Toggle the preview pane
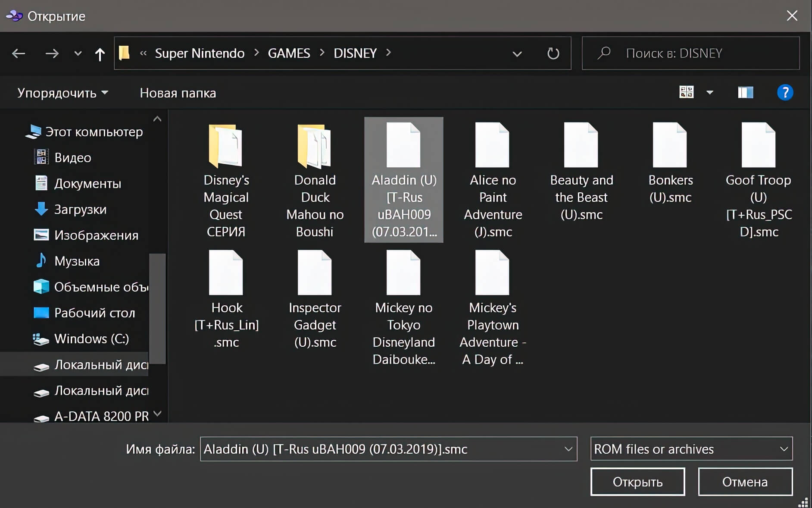812x508 pixels. 745,92
